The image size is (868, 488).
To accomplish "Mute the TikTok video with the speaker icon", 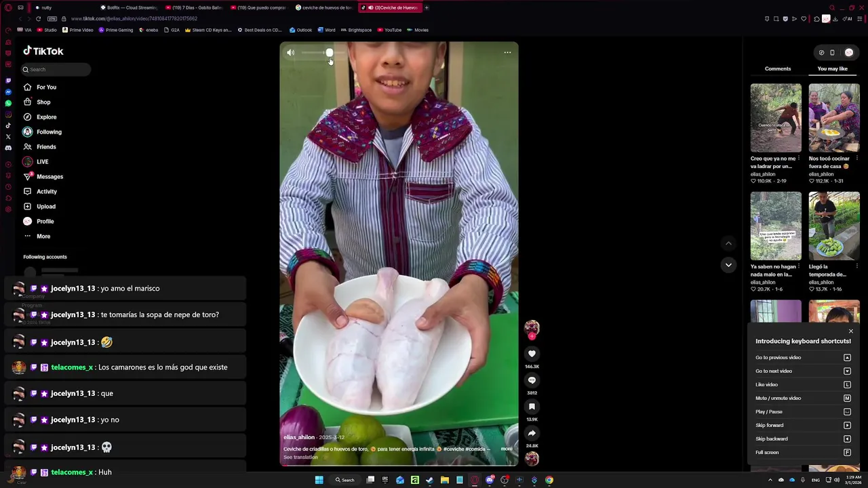I will tap(290, 53).
